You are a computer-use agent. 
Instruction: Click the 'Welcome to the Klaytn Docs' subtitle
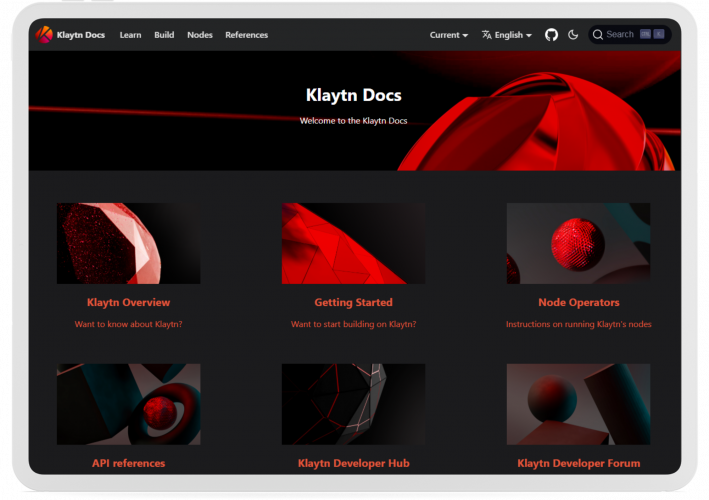tap(354, 121)
